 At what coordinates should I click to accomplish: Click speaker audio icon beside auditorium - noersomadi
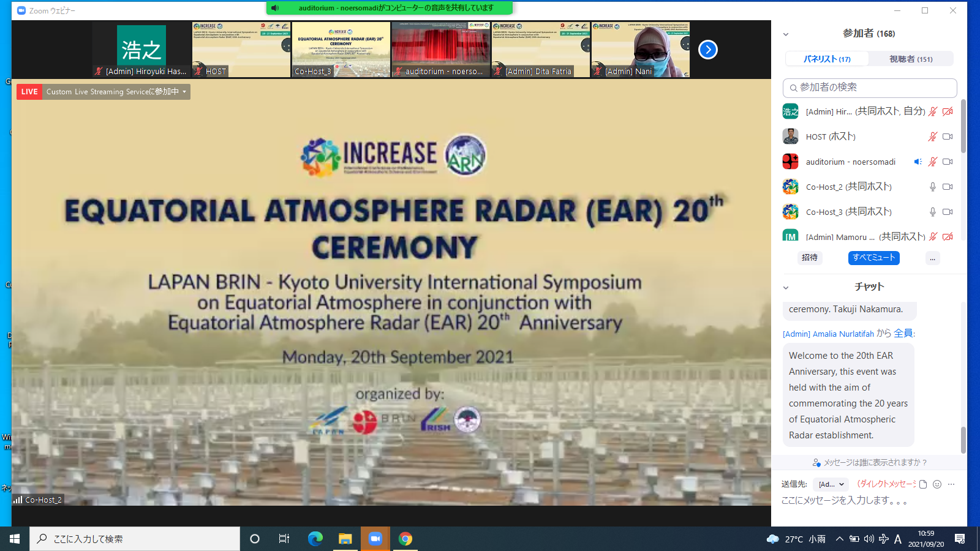tap(918, 162)
